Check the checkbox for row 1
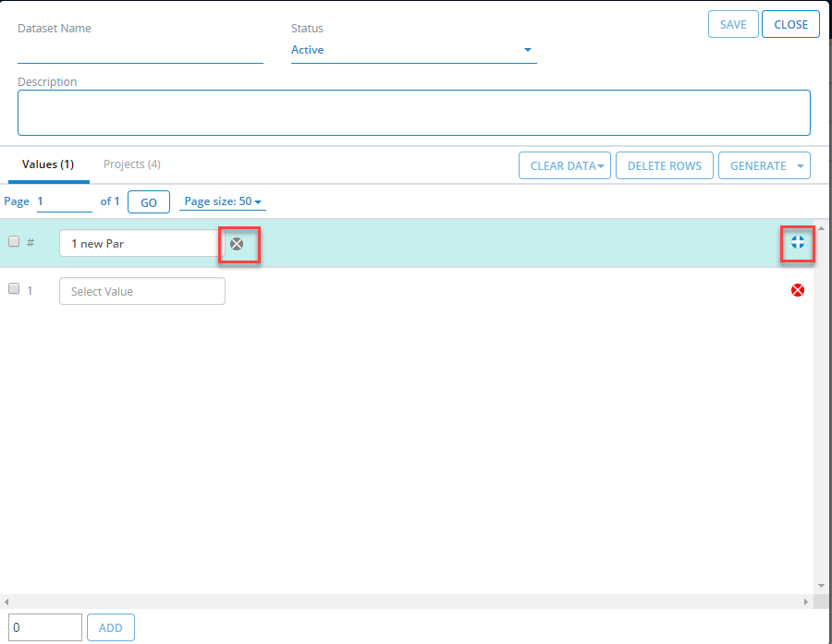This screenshot has width=832, height=644. 14,287
